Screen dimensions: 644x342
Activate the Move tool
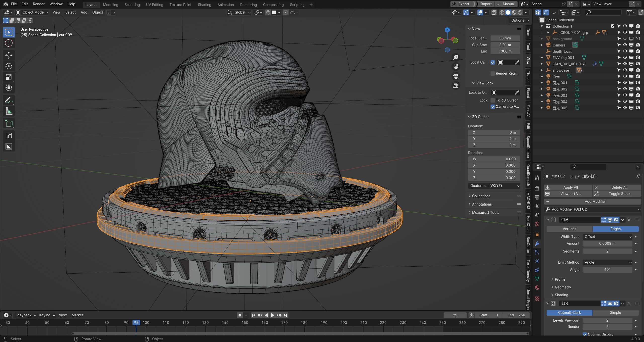coord(9,55)
